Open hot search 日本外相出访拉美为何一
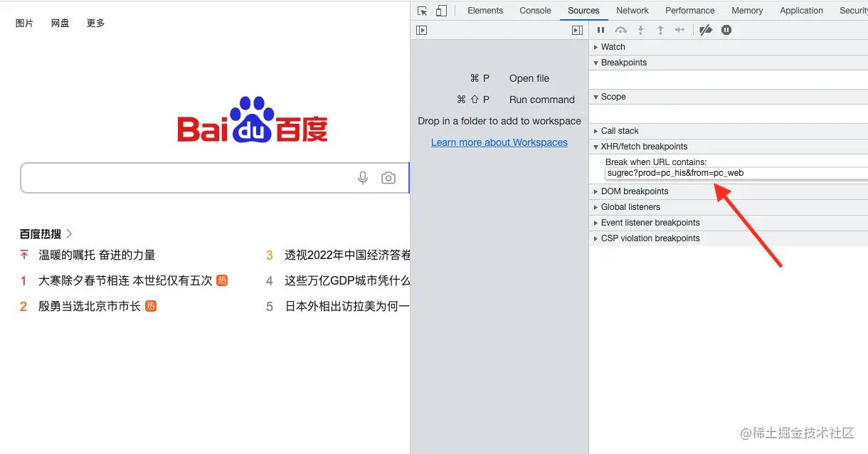 347,306
